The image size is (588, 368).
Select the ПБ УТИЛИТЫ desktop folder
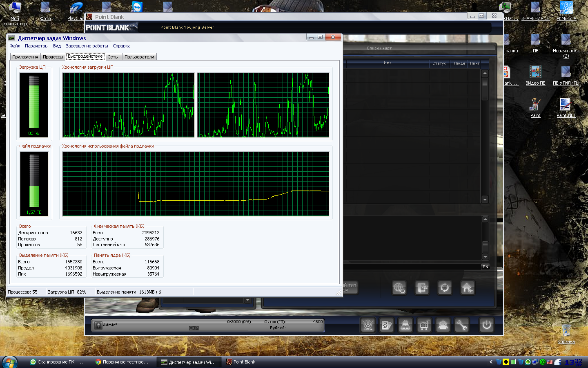click(566, 76)
